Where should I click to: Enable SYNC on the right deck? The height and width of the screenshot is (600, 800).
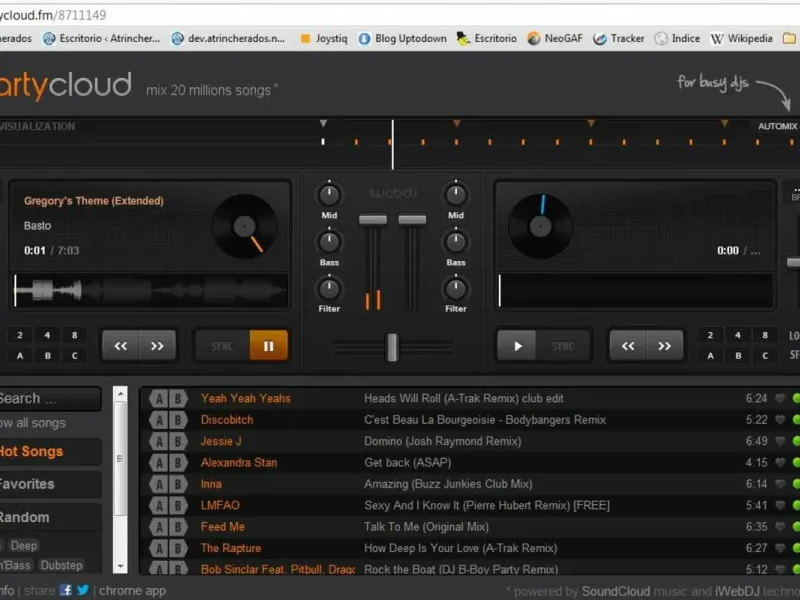(x=563, y=346)
